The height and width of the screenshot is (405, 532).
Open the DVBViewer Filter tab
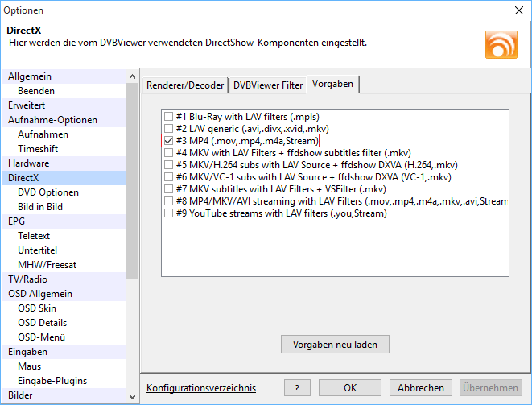269,85
